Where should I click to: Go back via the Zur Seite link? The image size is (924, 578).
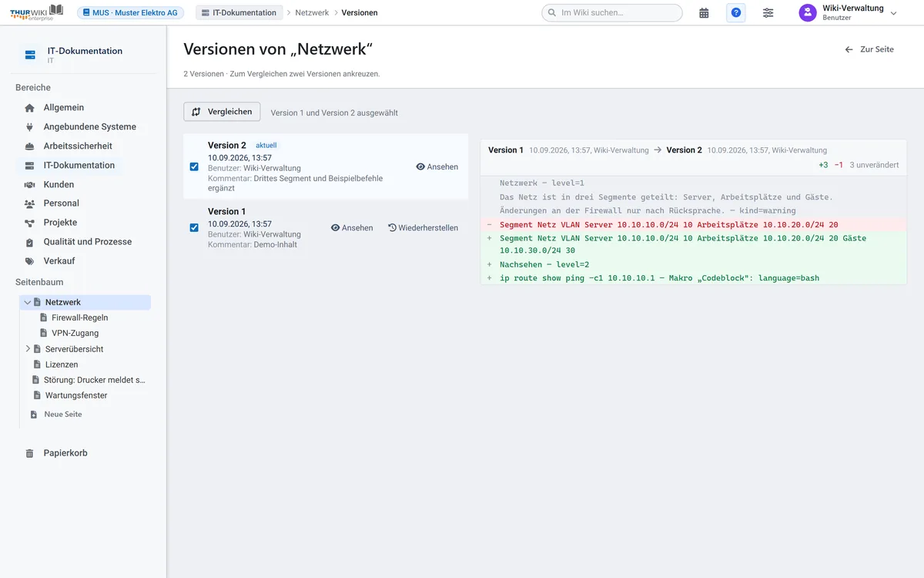point(869,49)
